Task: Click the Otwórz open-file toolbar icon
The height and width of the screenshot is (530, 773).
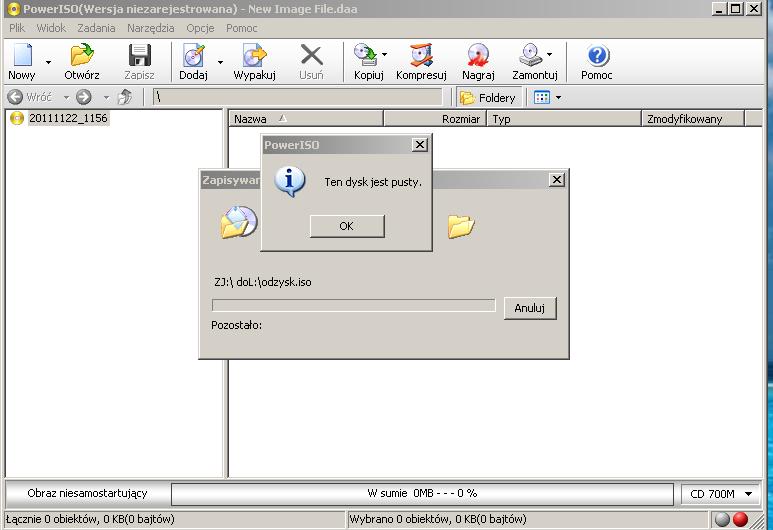Action: [x=82, y=55]
